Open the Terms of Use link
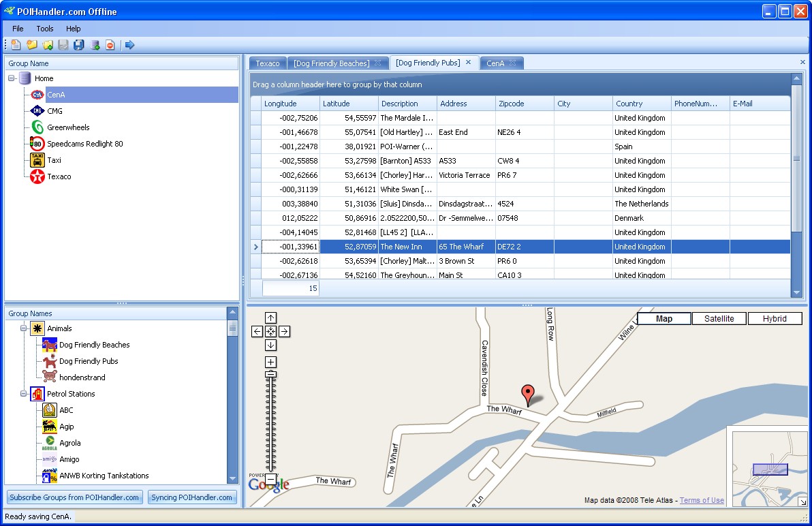This screenshot has width=812, height=526. [702, 500]
